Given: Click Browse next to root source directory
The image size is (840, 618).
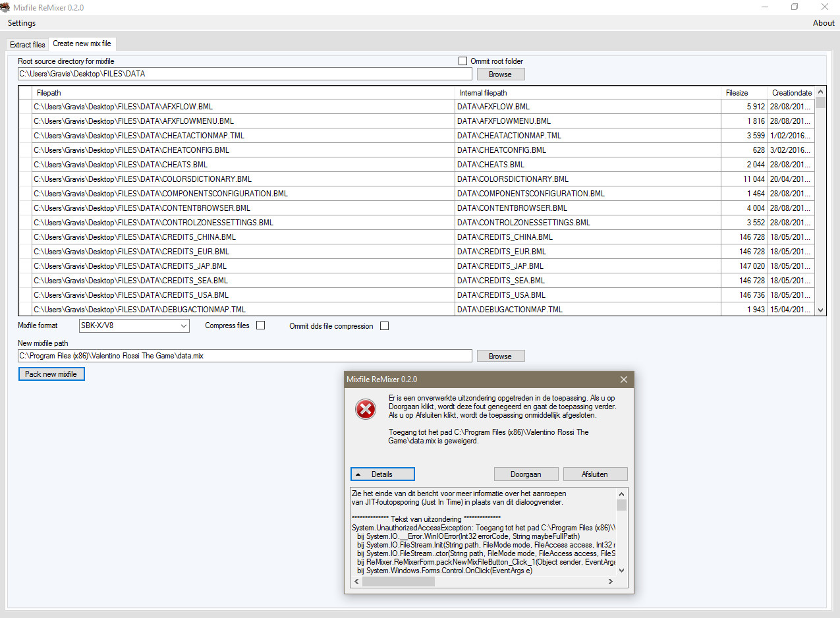Looking at the screenshot, I should pyautogui.click(x=501, y=74).
